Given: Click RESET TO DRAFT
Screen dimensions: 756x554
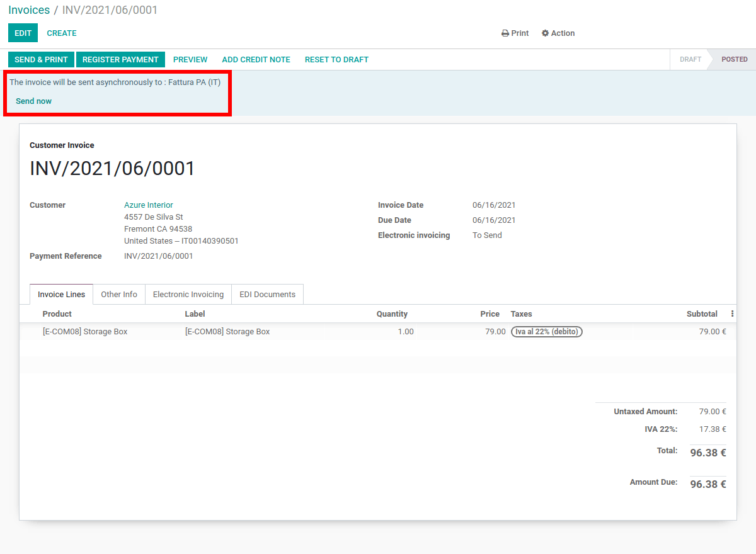Looking at the screenshot, I should point(336,60).
